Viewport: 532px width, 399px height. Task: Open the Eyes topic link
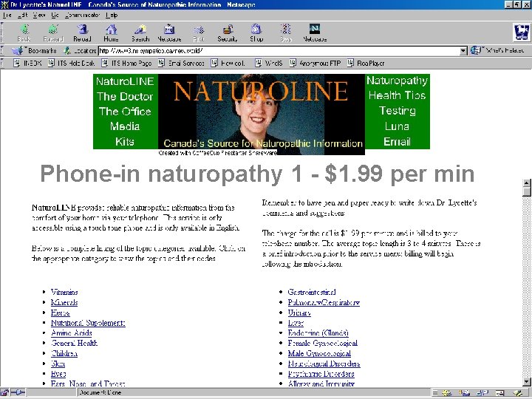coord(58,374)
